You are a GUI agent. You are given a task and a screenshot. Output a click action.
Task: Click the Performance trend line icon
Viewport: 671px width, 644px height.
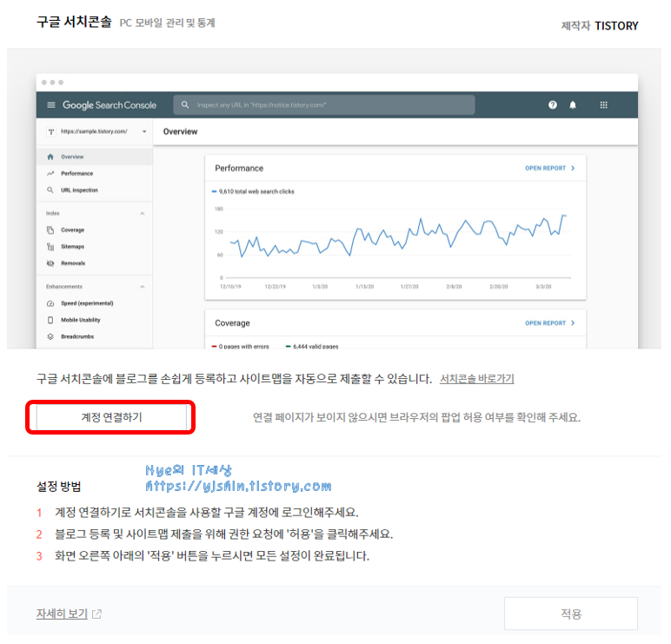point(50,173)
